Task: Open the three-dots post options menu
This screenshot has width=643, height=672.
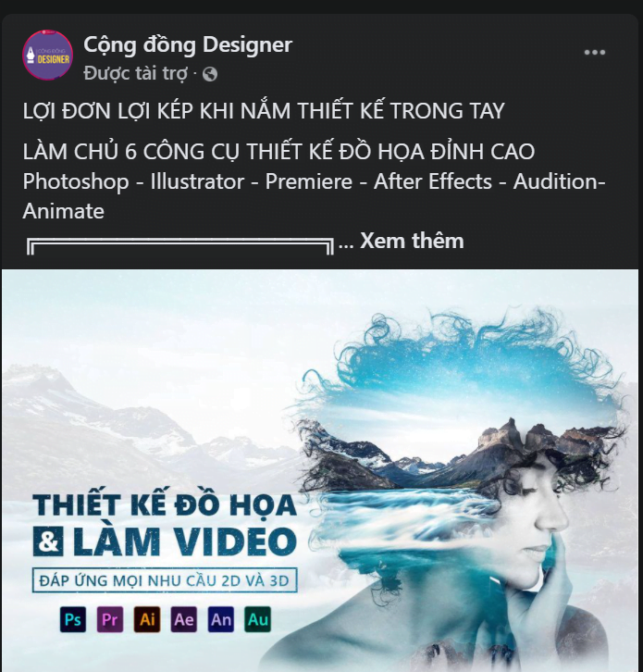Action: click(595, 52)
